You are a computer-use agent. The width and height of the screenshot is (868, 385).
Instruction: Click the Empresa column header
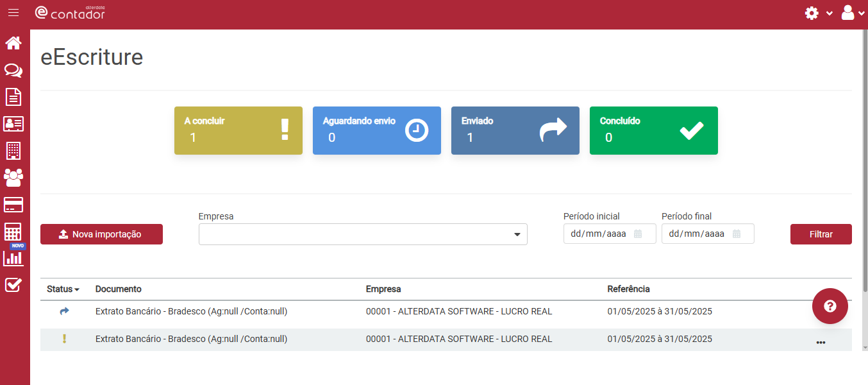(x=383, y=289)
